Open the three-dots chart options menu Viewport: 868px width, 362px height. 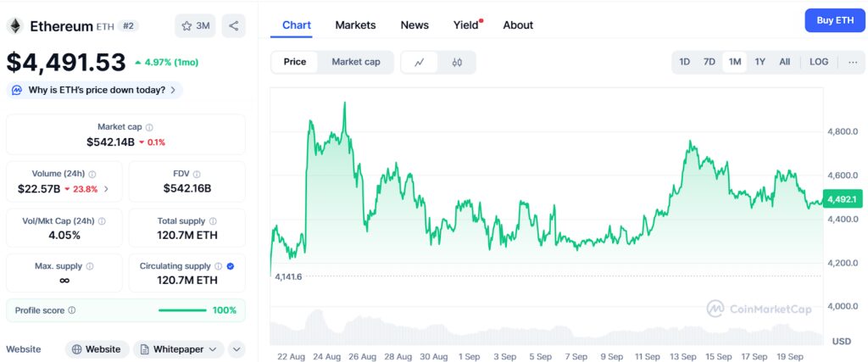point(853,62)
